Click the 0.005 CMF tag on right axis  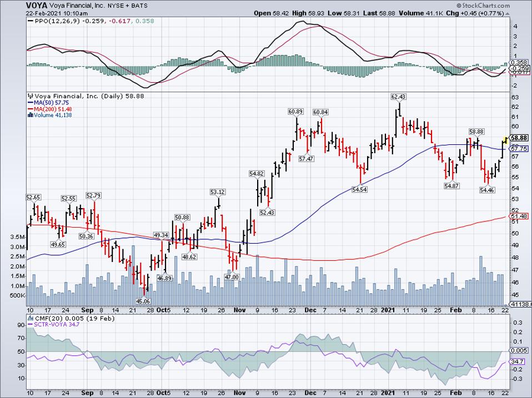tap(519, 350)
